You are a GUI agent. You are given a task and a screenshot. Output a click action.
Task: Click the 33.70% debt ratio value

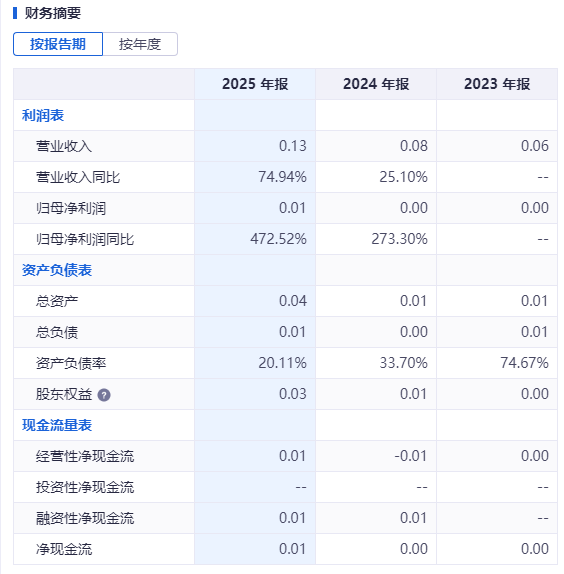[x=403, y=363]
